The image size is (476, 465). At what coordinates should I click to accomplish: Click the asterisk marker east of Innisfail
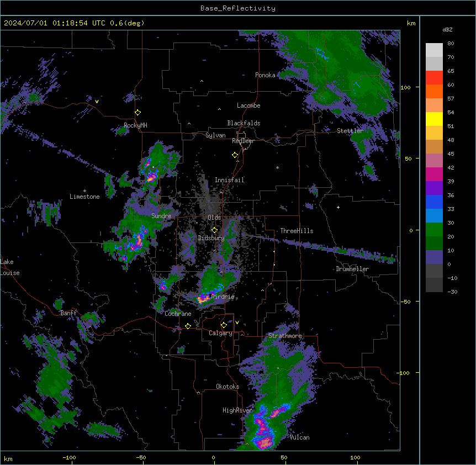277,168
